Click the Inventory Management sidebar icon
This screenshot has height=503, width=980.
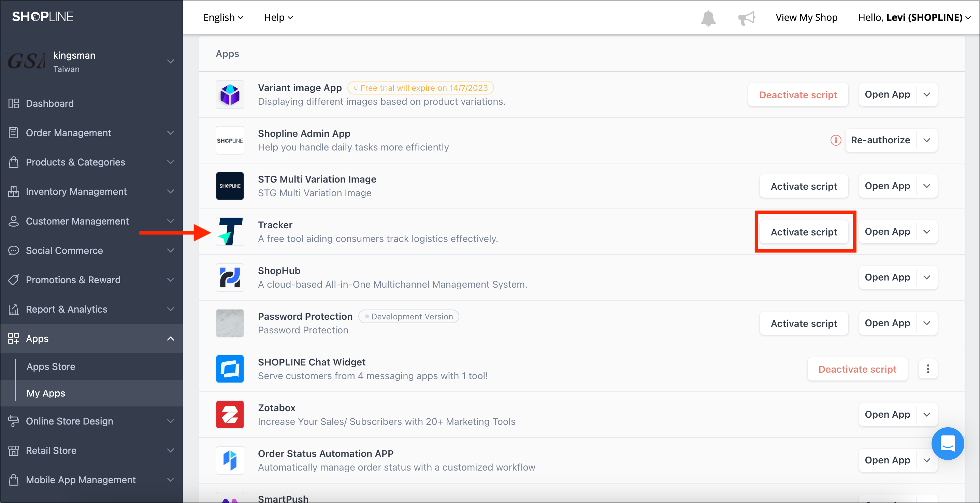14,191
